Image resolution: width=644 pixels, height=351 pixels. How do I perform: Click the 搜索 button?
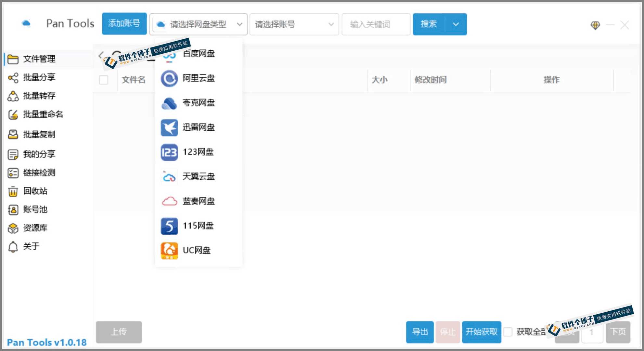tap(429, 24)
